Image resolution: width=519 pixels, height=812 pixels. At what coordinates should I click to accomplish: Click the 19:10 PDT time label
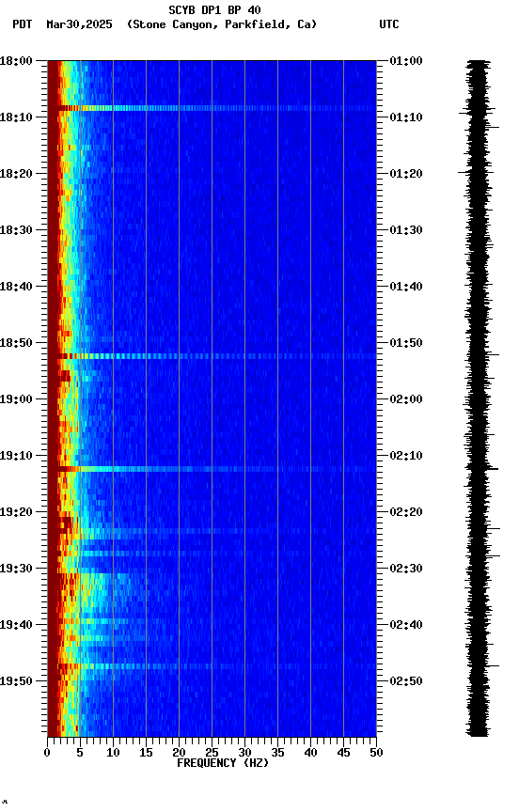pos(16,456)
